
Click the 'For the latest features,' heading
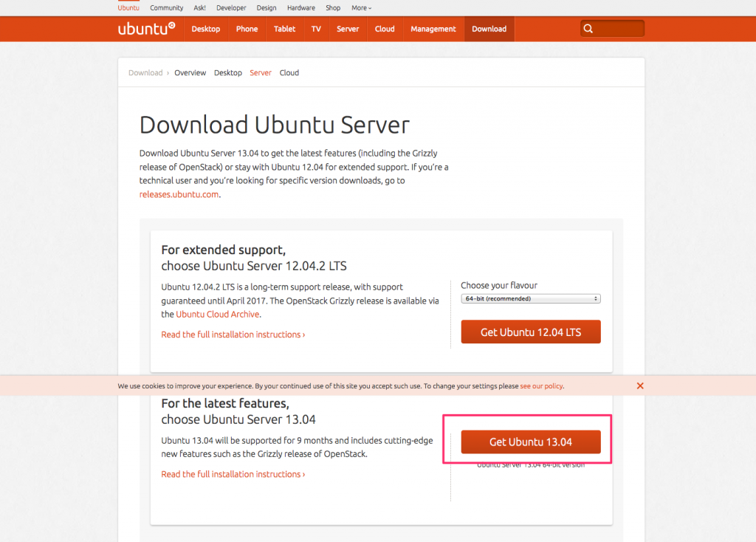pyautogui.click(x=225, y=403)
